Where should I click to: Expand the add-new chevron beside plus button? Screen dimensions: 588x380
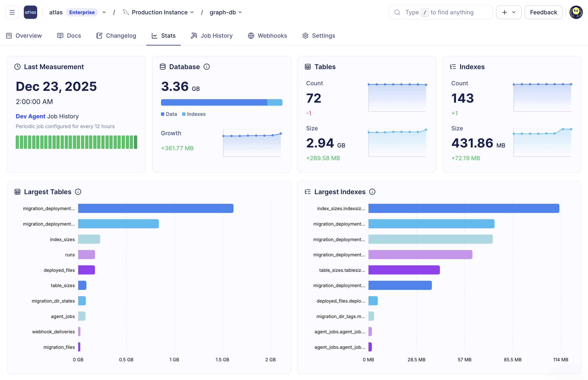(514, 12)
